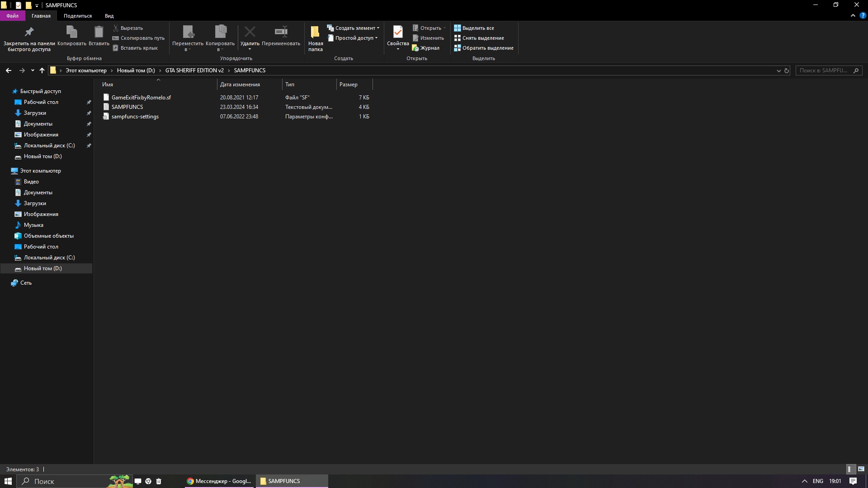The image size is (868, 488).
Task: Click the Select All (Выделить все) icon
Action: tap(458, 28)
